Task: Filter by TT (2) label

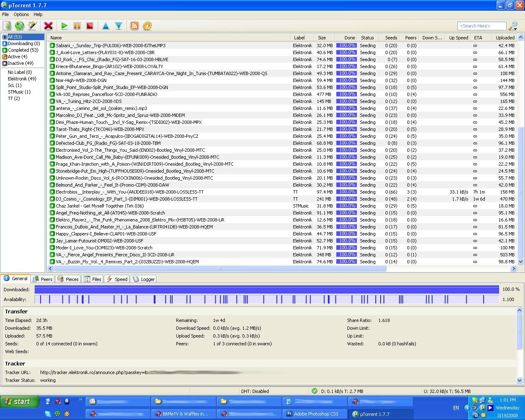Action: coord(14,98)
